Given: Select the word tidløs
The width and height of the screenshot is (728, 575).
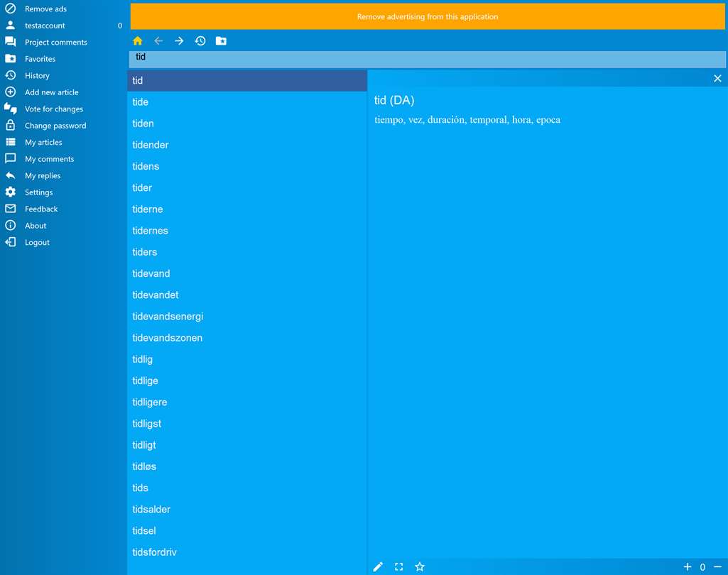Looking at the screenshot, I should click(x=247, y=466).
